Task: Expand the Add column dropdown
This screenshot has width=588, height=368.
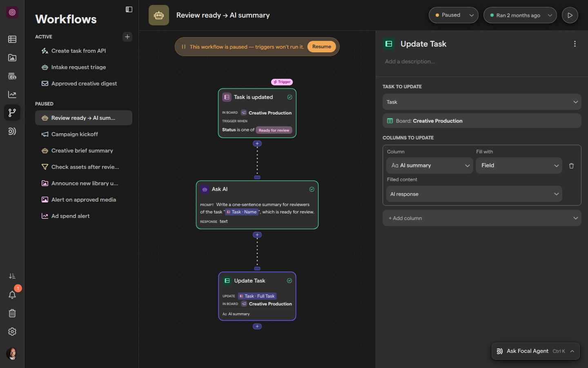Action: [482, 218]
